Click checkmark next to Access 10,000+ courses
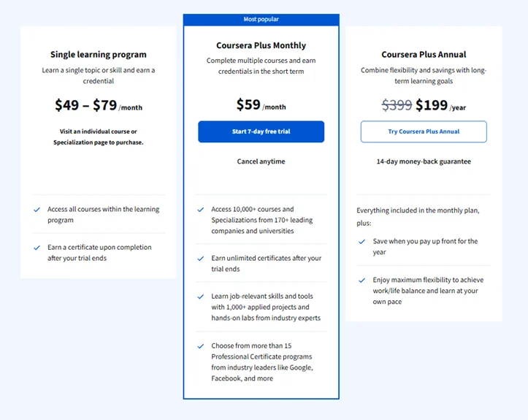The image size is (528, 420). (x=201, y=210)
